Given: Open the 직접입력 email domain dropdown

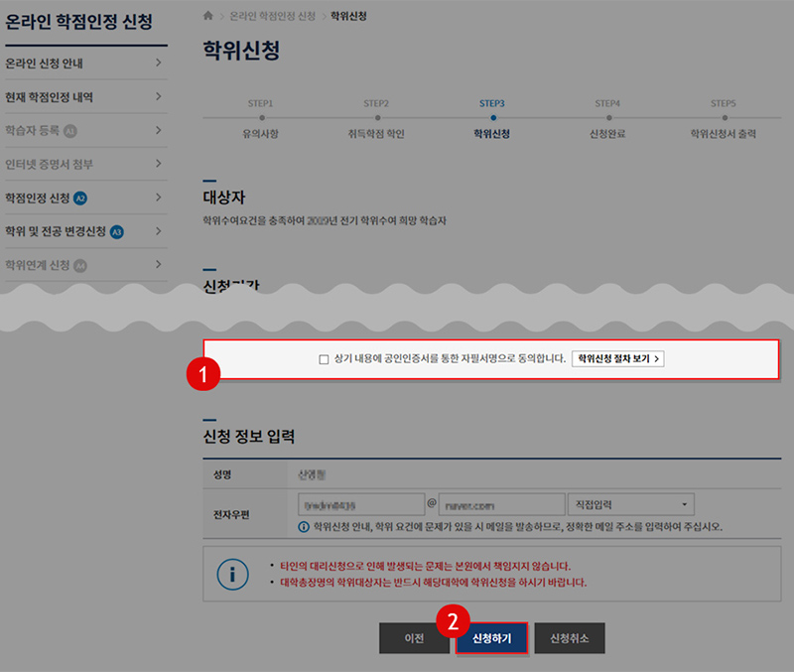Looking at the screenshot, I should (x=630, y=503).
